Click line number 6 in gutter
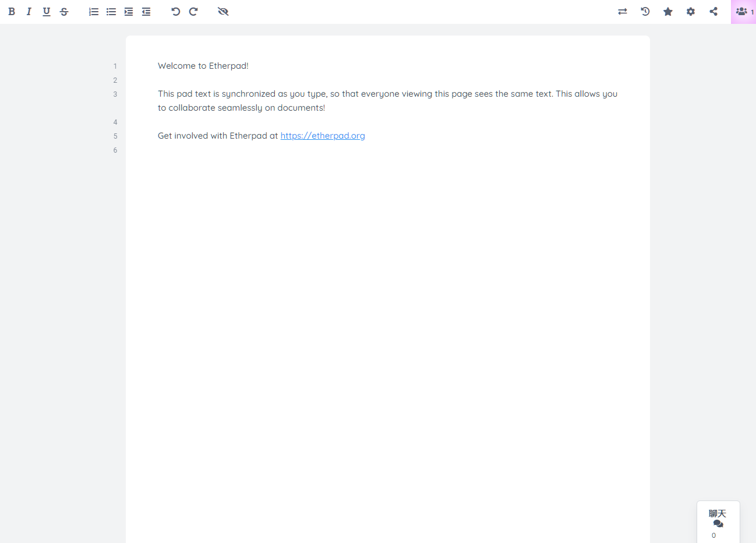The width and height of the screenshot is (756, 543). [x=115, y=150]
